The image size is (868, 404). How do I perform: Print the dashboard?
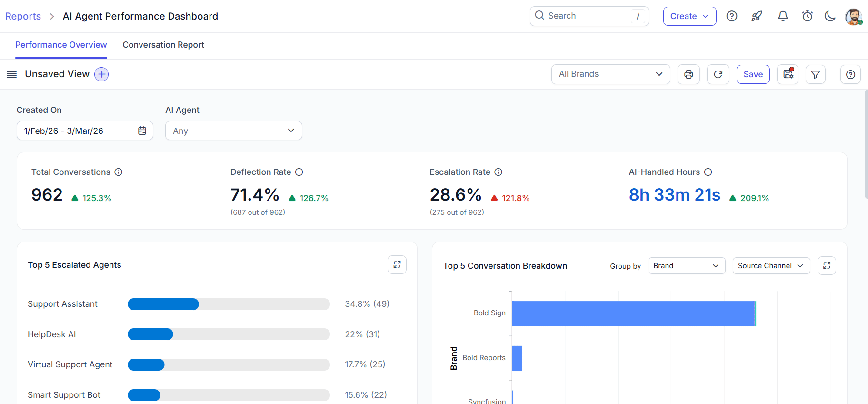688,74
